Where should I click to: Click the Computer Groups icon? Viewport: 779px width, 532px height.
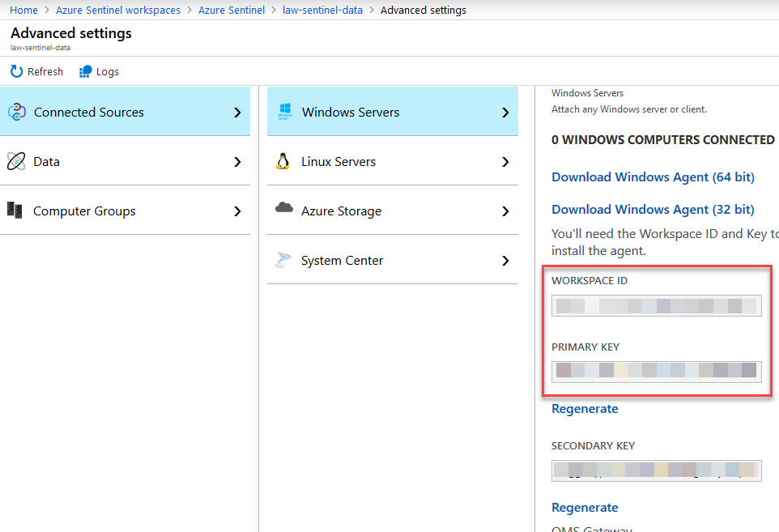pos(15,211)
